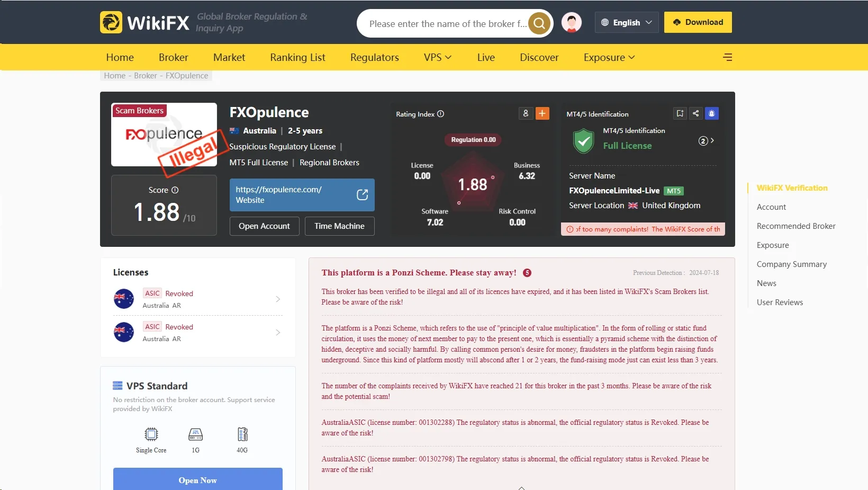Viewport: 868px width, 490px height.
Task: Click the orange plus icon
Action: 542,113
